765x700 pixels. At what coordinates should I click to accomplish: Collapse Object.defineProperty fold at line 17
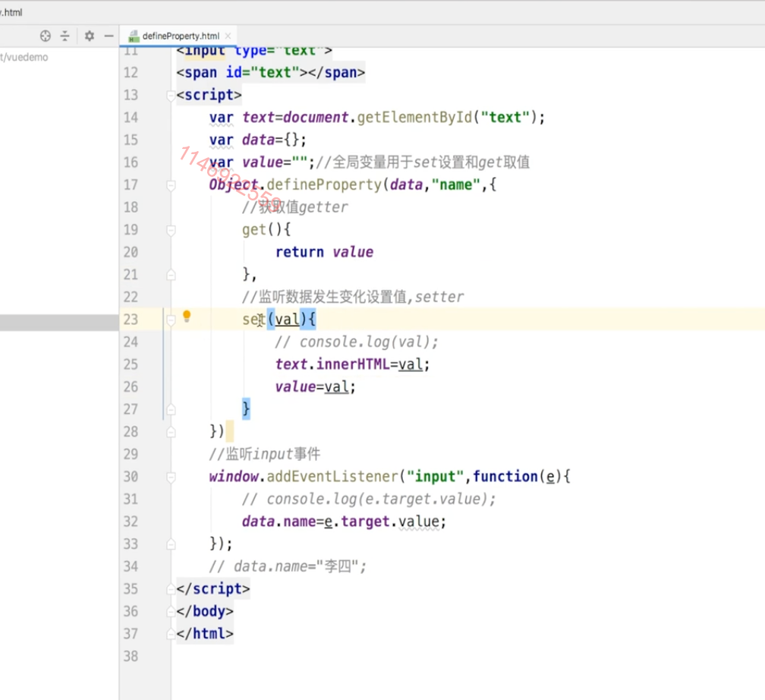click(x=171, y=185)
